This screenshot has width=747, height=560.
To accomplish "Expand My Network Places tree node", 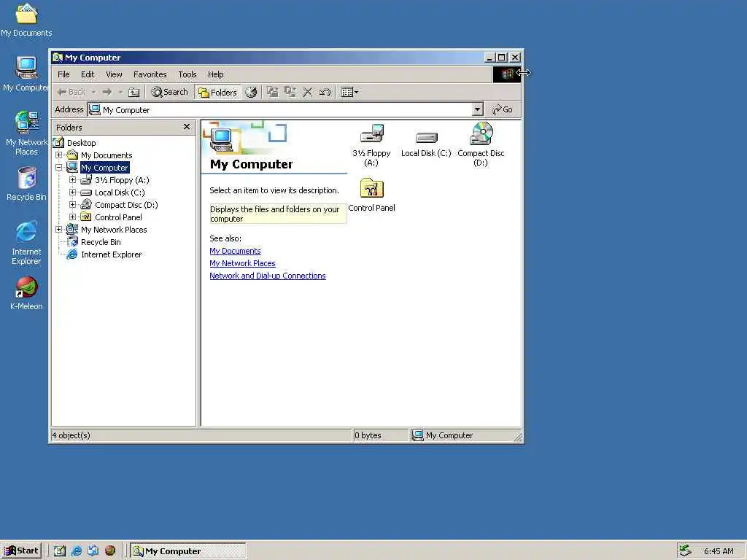I will tap(58, 229).
